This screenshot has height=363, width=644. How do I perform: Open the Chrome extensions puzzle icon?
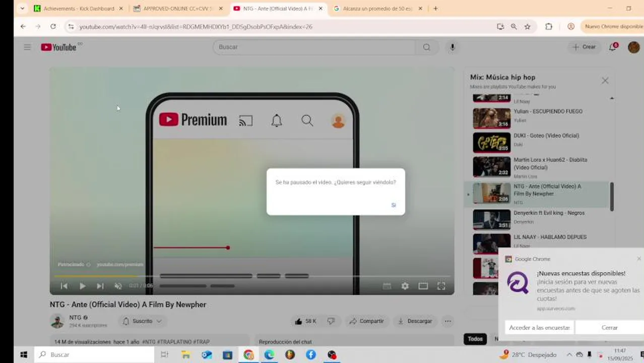click(549, 27)
